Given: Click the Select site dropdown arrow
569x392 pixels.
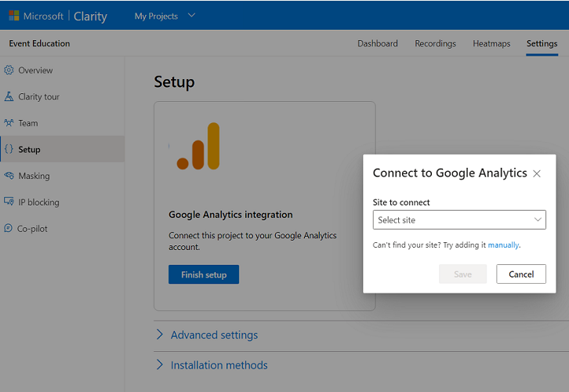Looking at the screenshot, I should click(x=538, y=220).
